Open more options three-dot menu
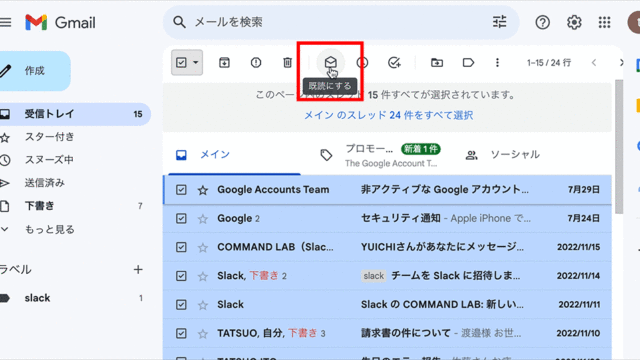 (497, 62)
